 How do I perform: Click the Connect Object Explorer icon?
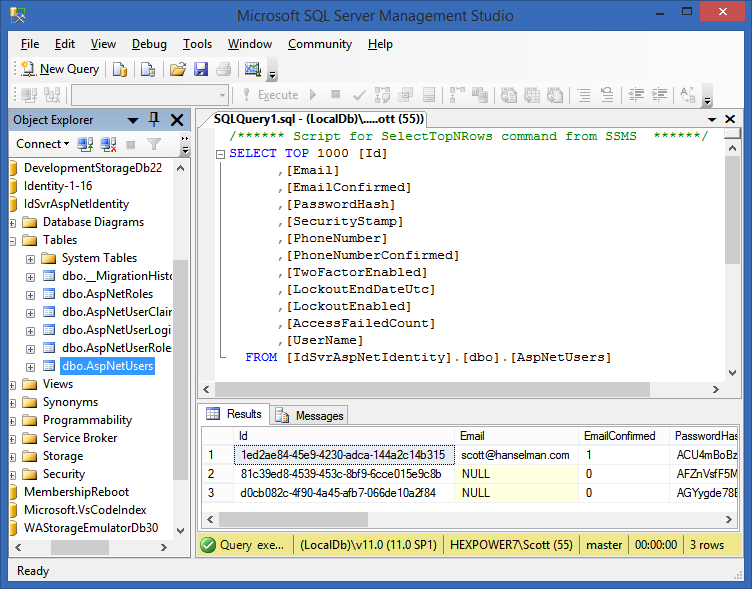[85, 144]
